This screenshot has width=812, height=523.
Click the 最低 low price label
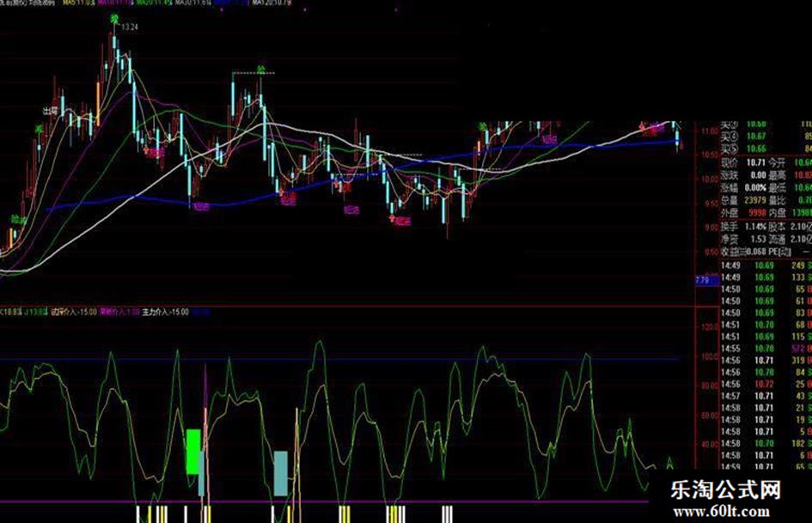click(777, 187)
